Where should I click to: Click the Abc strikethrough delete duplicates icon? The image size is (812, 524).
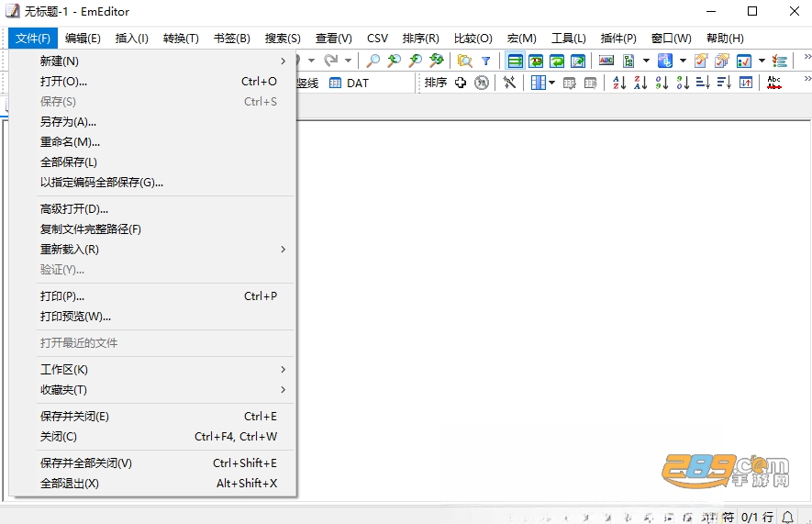click(774, 83)
